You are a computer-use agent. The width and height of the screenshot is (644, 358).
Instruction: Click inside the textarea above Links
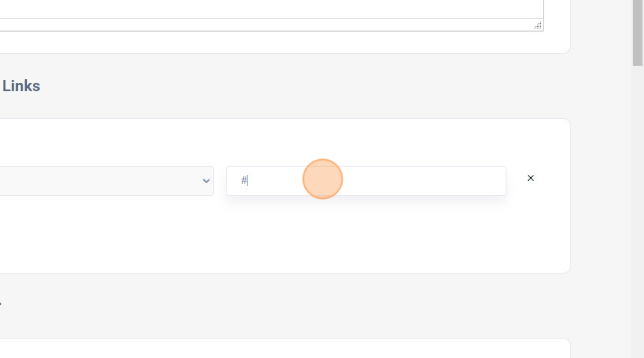(x=269, y=7)
